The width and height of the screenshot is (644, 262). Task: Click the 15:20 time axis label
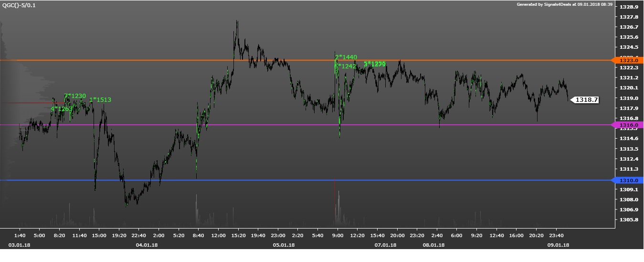coord(238,236)
